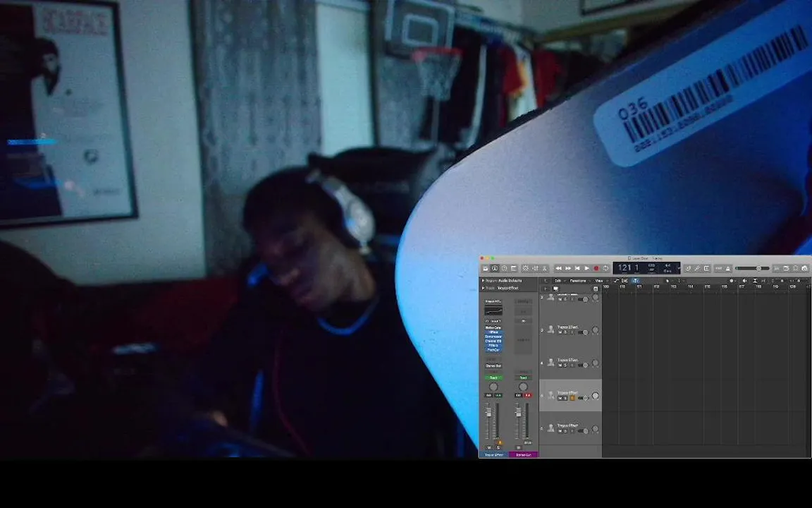This screenshot has height=508, width=812.
Task: Click the Add Track plus button
Action: point(546,289)
